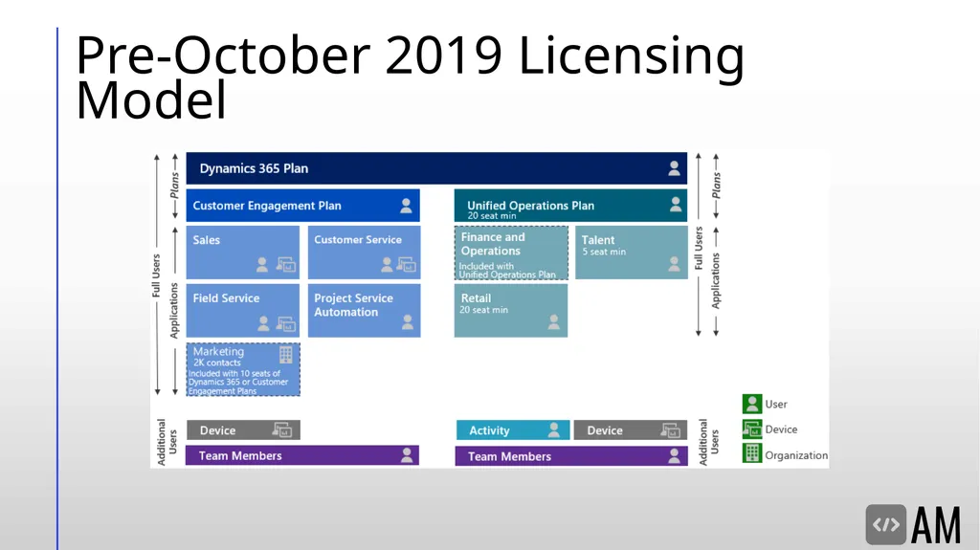Image resolution: width=980 pixels, height=550 pixels.
Task: Click the green User legend icon
Action: tap(752, 404)
